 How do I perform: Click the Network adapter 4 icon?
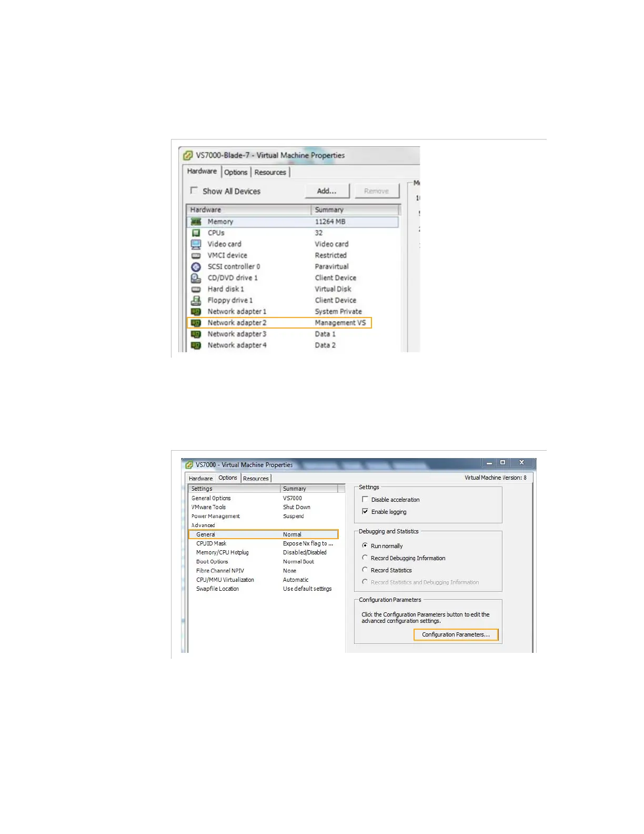[196, 345]
